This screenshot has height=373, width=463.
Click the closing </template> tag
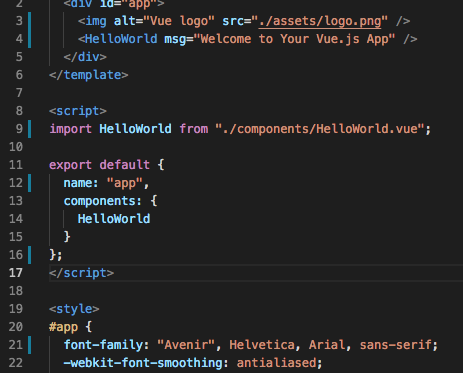click(88, 75)
